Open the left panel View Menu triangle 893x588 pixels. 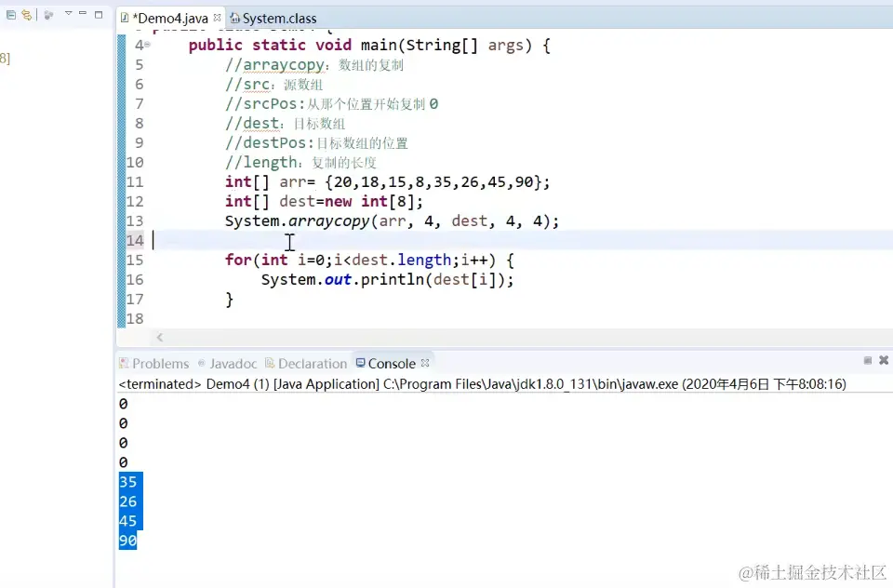[x=68, y=13]
